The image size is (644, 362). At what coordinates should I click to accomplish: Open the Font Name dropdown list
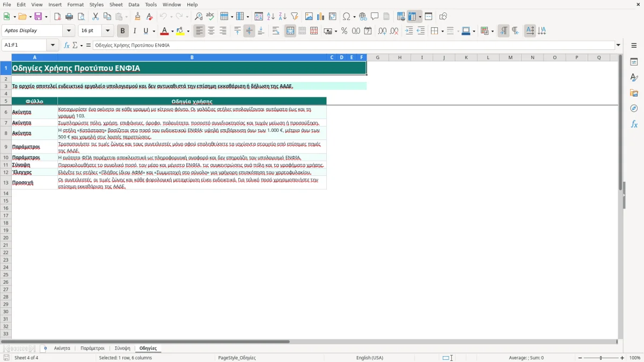click(x=69, y=31)
